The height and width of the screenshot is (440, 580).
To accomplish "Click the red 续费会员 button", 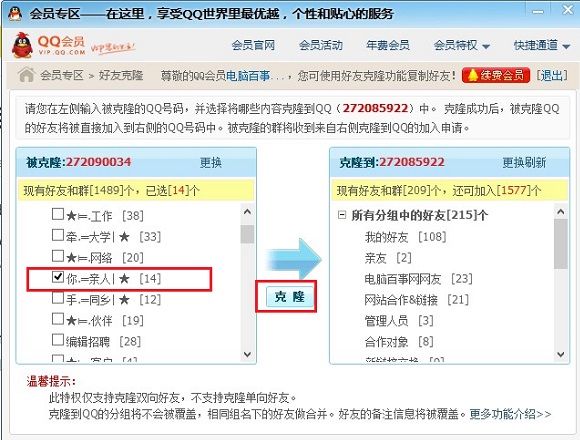I will [496, 75].
